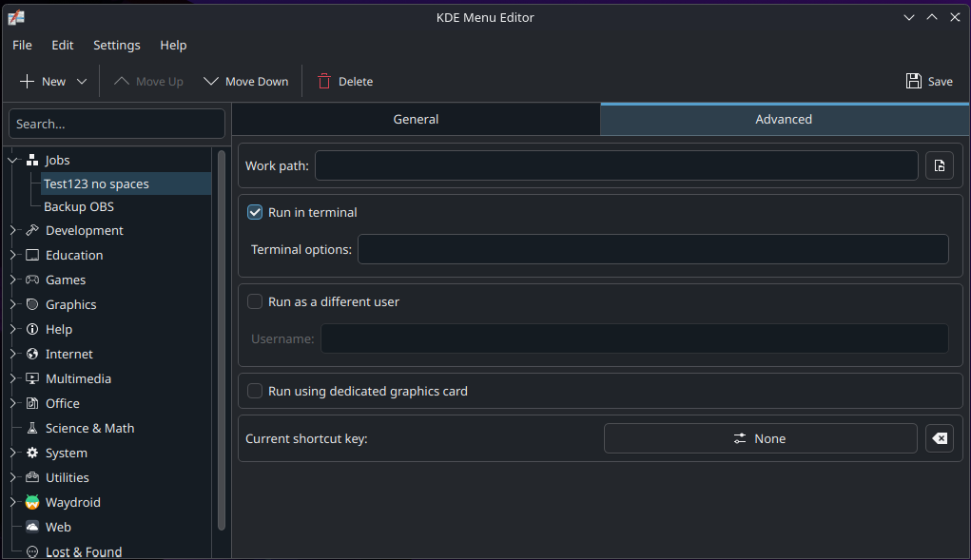Enable Run as a different user
The image size is (971, 560).
tap(254, 301)
